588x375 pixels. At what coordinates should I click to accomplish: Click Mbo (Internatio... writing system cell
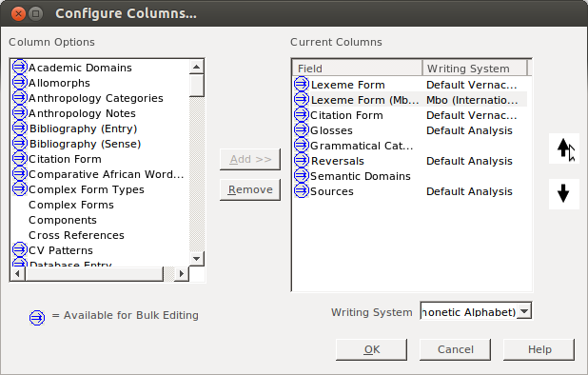coord(472,100)
